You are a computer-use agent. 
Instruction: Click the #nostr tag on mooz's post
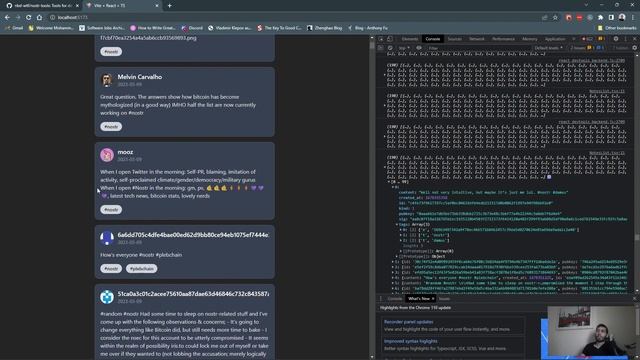[x=111, y=210]
